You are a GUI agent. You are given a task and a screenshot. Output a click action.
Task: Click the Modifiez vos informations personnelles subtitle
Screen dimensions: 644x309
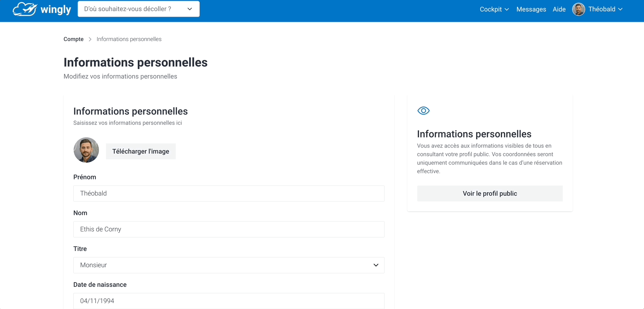120,77
